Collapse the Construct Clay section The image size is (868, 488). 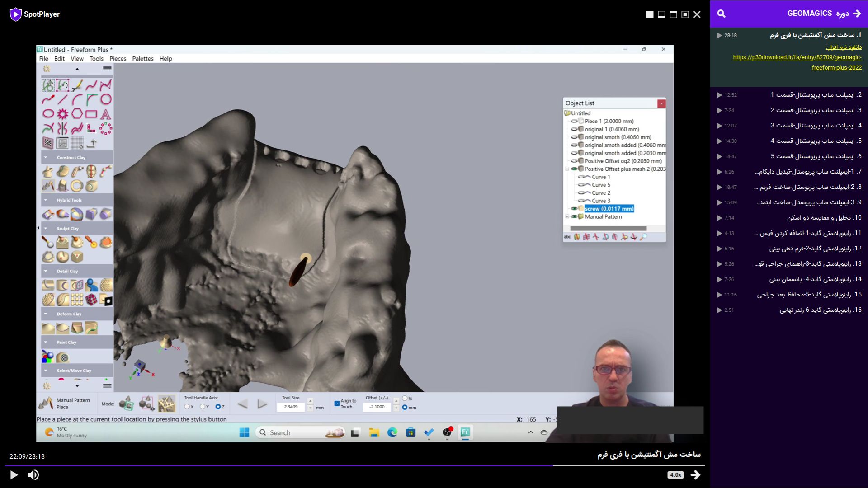pyautogui.click(x=46, y=157)
